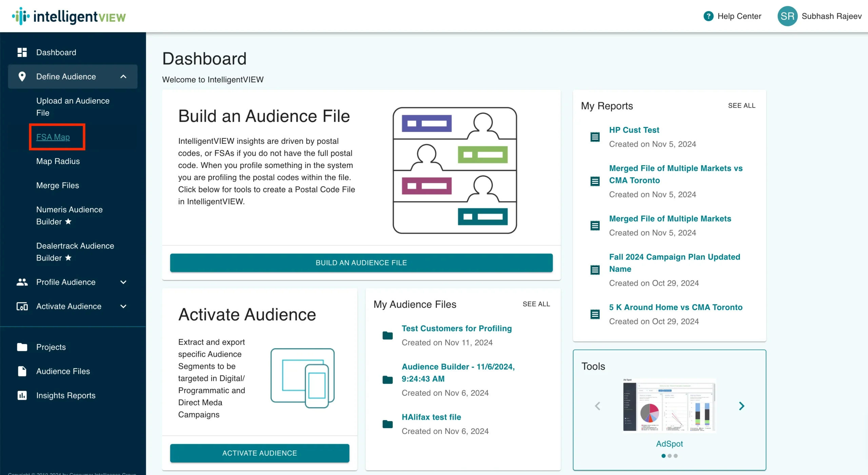Click the Profile Audience people icon
868x475 pixels.
22,282
